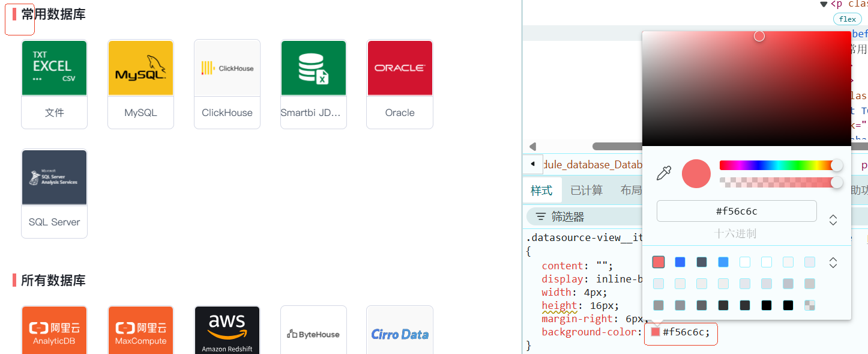Viewport: 868px width, 354px height.
Task: Focus the 筛选器 filter box
Action: (585, 217)
